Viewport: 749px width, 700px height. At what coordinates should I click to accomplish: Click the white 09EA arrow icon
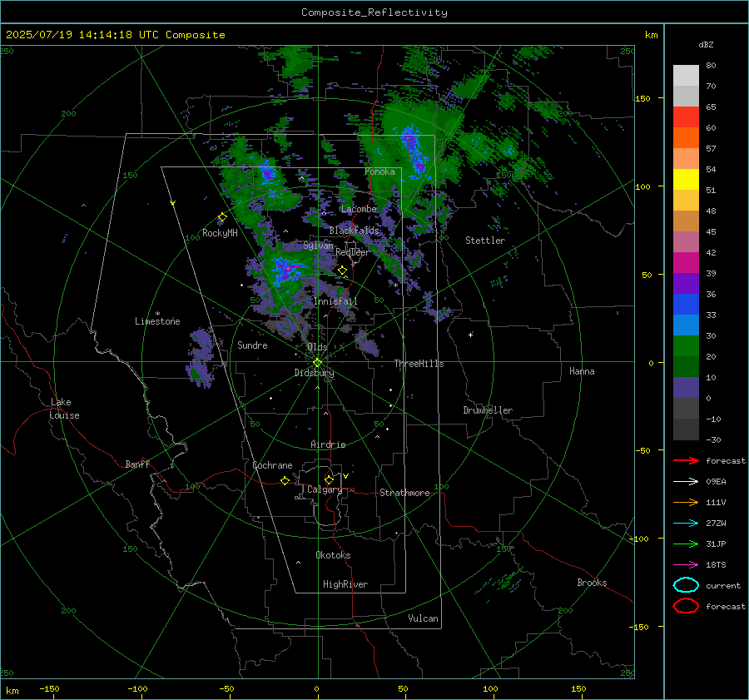click(x=686, y=481)
